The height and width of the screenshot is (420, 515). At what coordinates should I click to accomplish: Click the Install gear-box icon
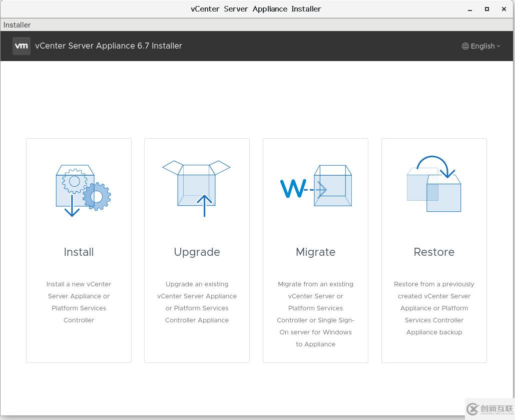[84, 191]
